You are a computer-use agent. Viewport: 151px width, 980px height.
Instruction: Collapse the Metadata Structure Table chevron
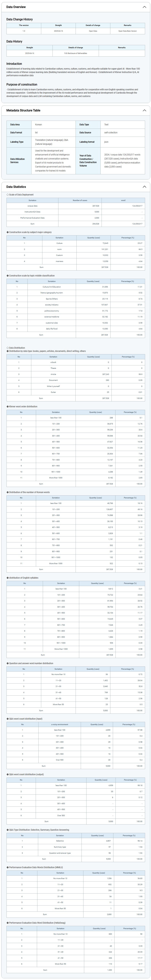pyautogui.click(x=144, y=110)
